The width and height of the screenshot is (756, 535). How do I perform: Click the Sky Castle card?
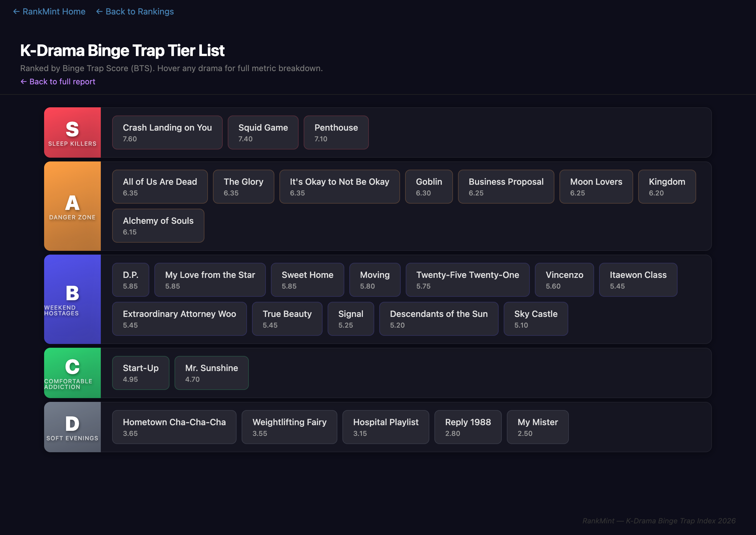pyautogui.click(x=535, y=319)
